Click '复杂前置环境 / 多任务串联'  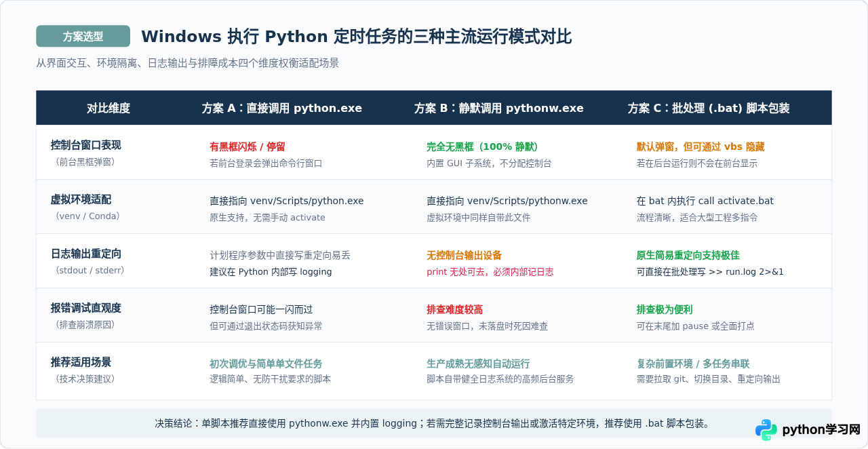point(692,364)
